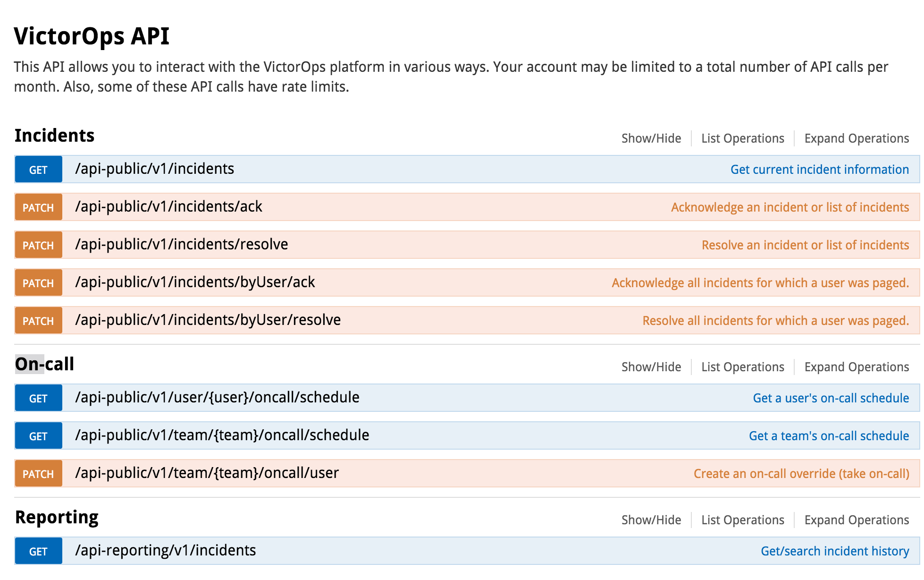This screenshot has height=580, width=924.
Task: Open the /api-public/v1/user/{user}/oncall/schedule path
Action: click(x=217, y=398)
